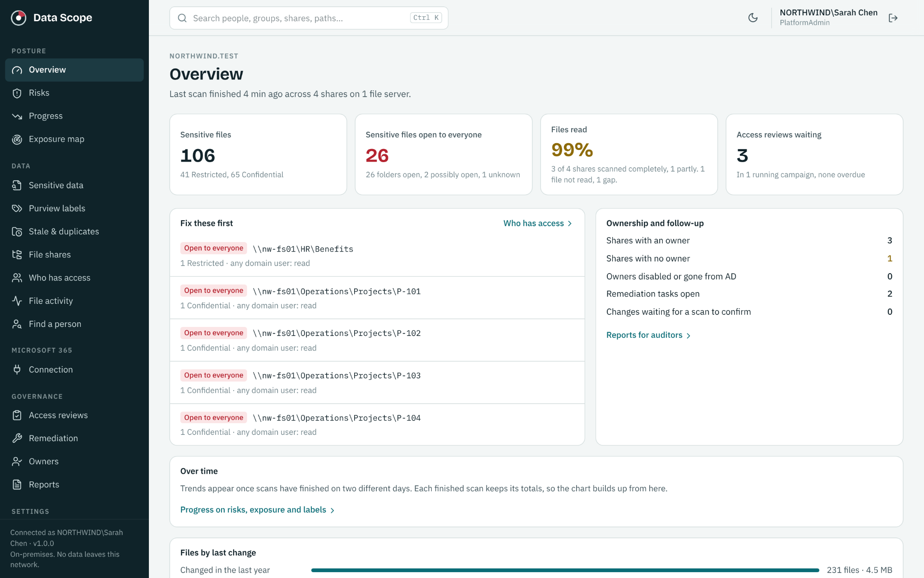Open the Risks page
This screenshot has width=924, height=578.
[x=74, y=93]
